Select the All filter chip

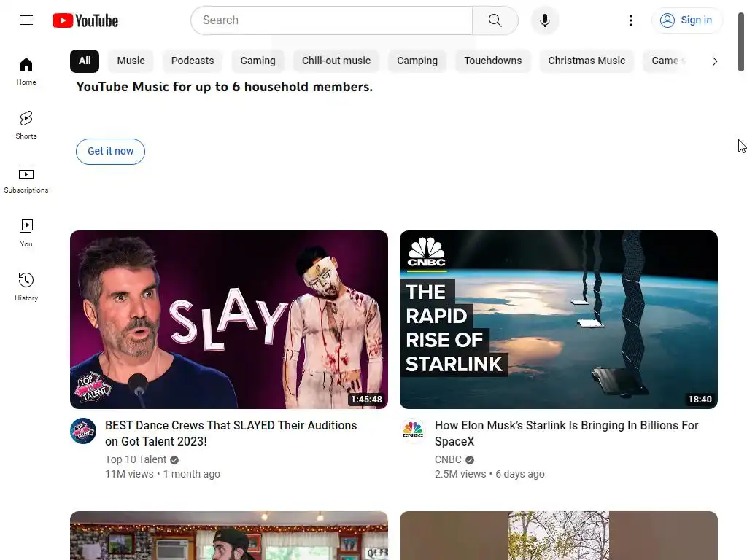(x=85, y=61)
